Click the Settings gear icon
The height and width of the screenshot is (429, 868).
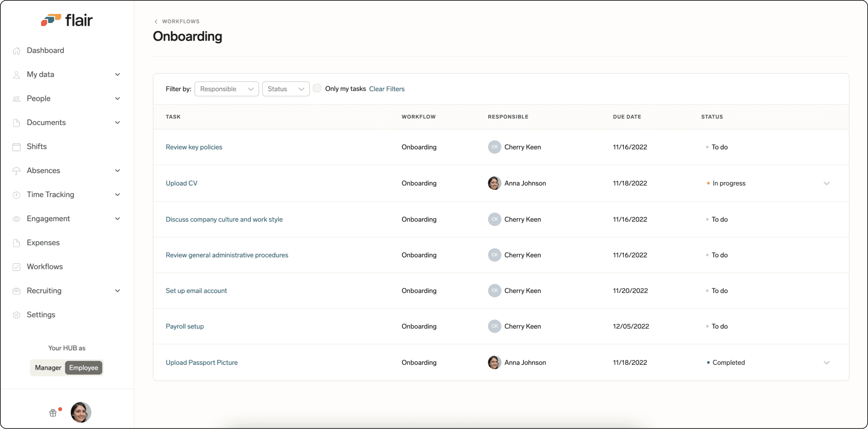coord(17,315)
